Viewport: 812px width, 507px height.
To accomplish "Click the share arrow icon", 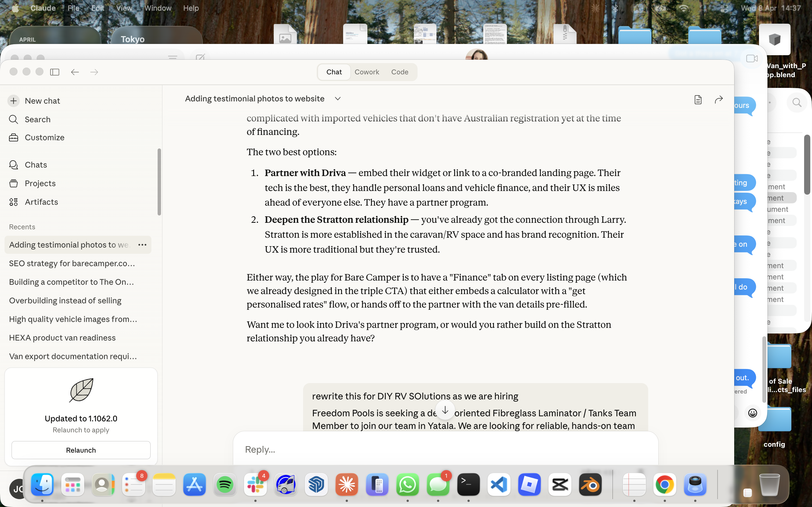I will (718, 100).
